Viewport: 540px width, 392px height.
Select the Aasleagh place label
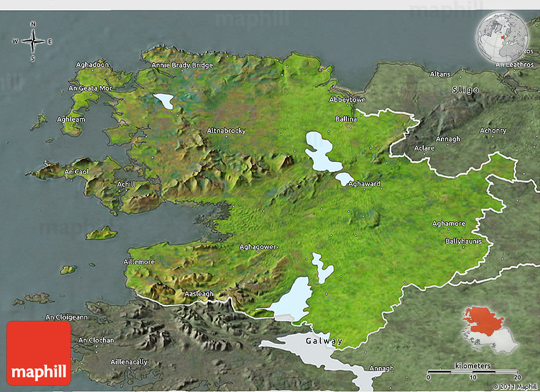[199, 294]
